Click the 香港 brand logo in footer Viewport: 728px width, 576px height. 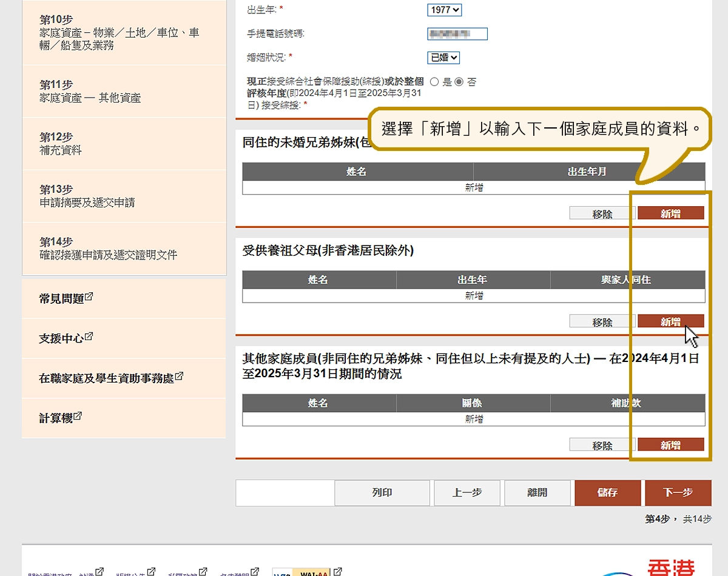(x=670, y=569)
